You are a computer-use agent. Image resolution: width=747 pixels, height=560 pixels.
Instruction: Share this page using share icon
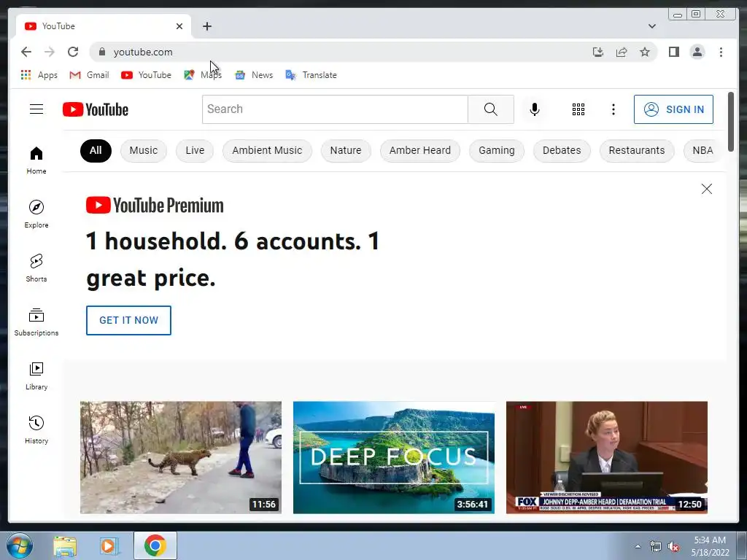coord(622,52)
